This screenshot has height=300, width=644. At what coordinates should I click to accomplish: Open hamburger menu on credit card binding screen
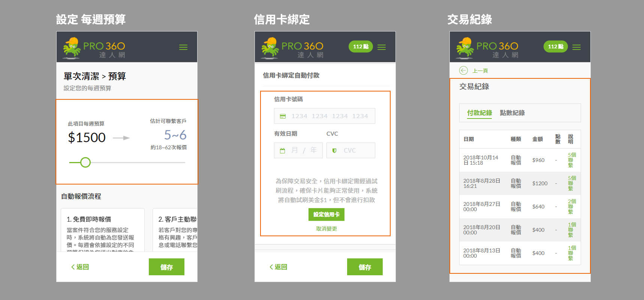(382, 47)
